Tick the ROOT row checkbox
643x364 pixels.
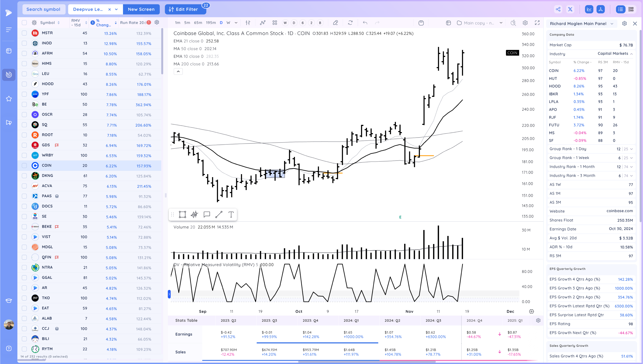(24, 135)
